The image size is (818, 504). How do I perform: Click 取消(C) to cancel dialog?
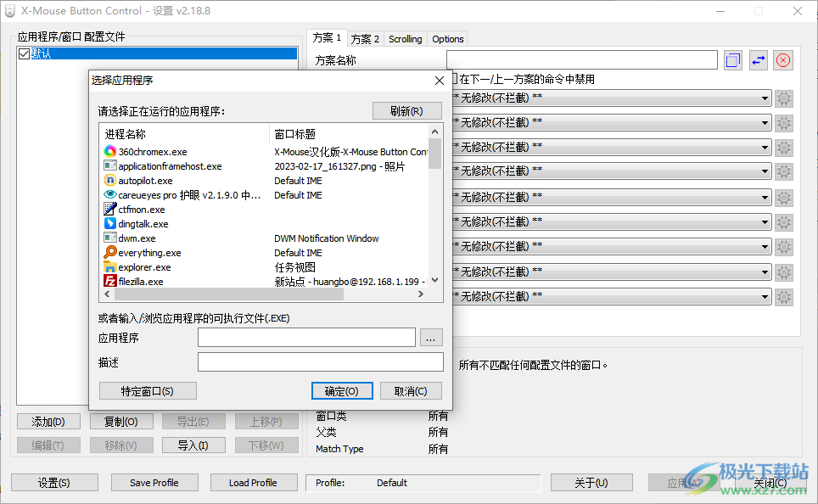pos(411,391)
